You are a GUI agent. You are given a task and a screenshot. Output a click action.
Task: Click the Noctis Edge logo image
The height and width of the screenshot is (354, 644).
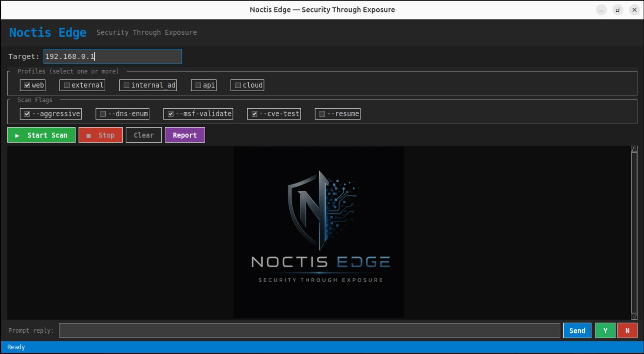click(319, 232)
